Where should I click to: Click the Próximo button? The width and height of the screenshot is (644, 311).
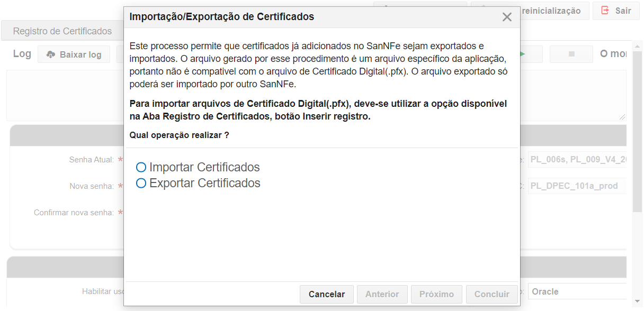(436, 294)
